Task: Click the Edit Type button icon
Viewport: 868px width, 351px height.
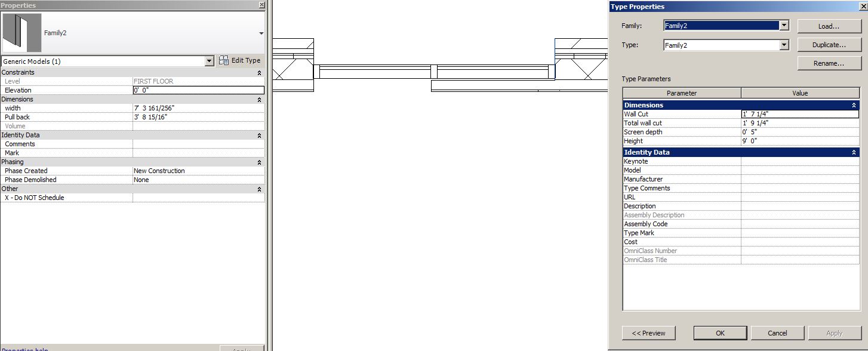Action: tap(224, 60)
